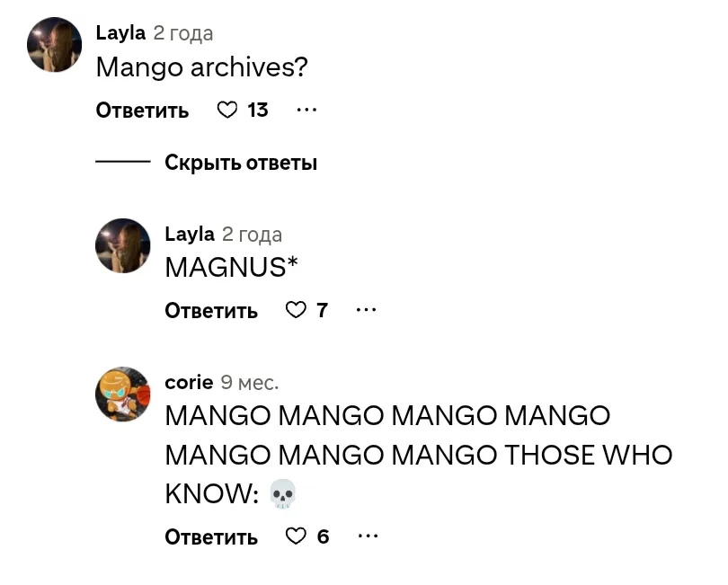This screenshot has height=585, width=728.
Task: Click the like count 7
Action: pyautogui.click(x=323, y=310)
